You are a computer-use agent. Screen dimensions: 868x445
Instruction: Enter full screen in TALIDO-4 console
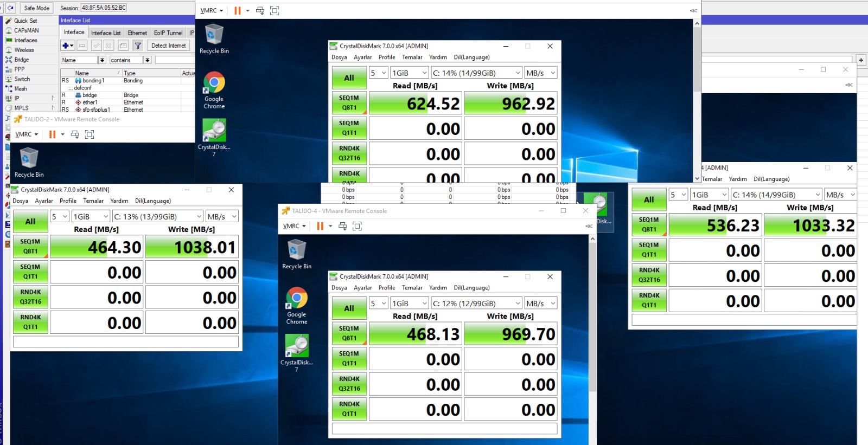pos(357,226)
